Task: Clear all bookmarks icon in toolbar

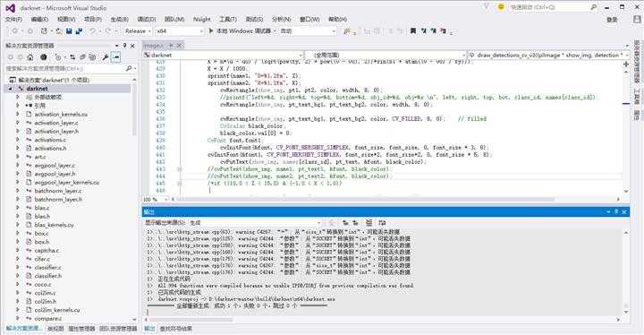Action: [443, 30]
